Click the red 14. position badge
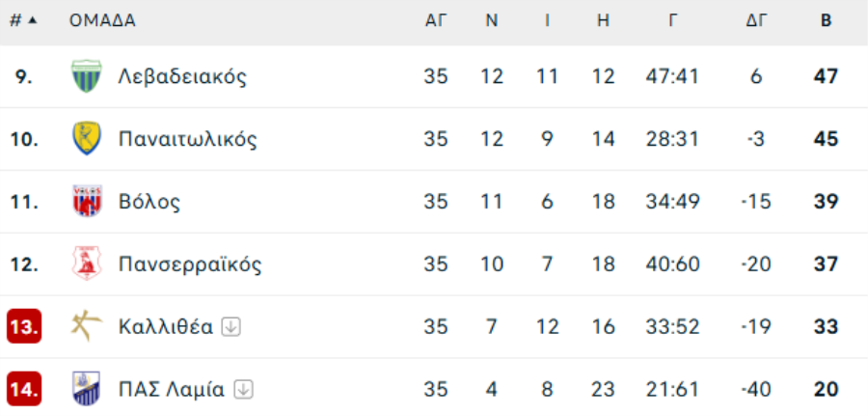The image size is (868, 416). pyautogui.click(x=24, y=389)
